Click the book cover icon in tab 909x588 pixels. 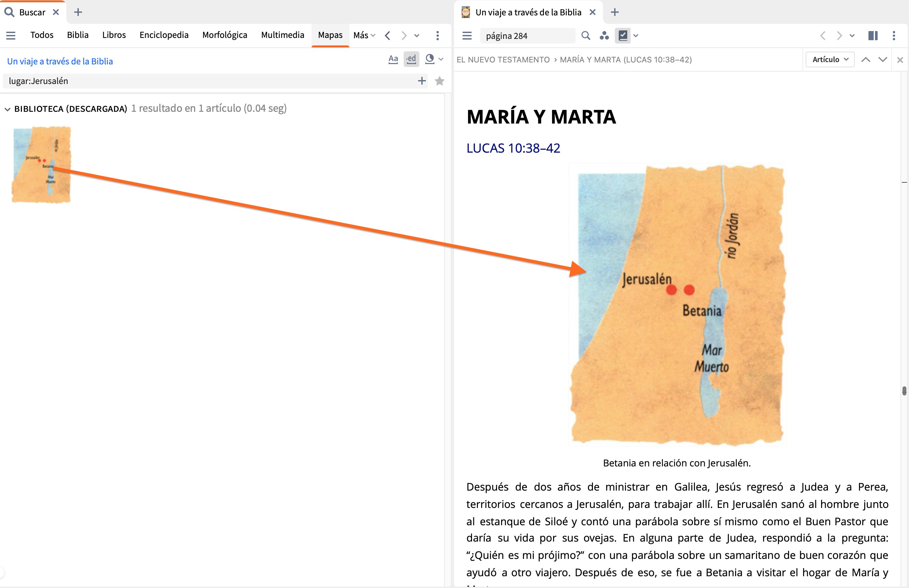[x=465, y=12]
